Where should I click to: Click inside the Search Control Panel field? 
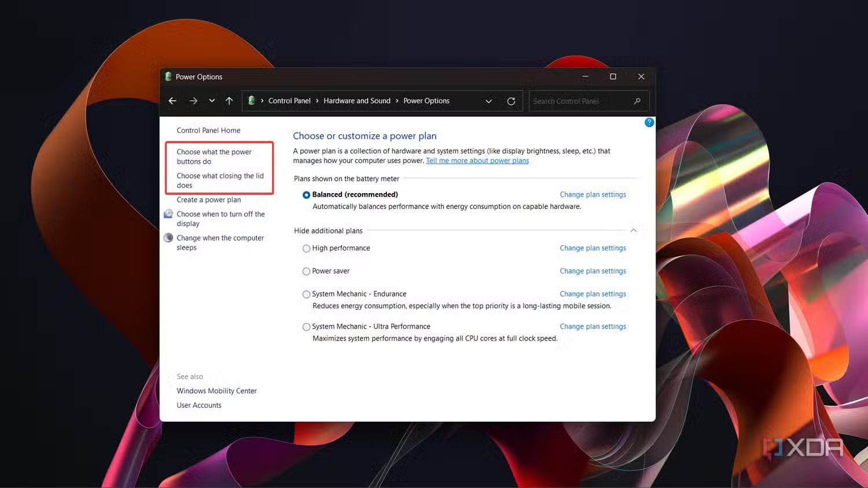(x=579, y=101)
